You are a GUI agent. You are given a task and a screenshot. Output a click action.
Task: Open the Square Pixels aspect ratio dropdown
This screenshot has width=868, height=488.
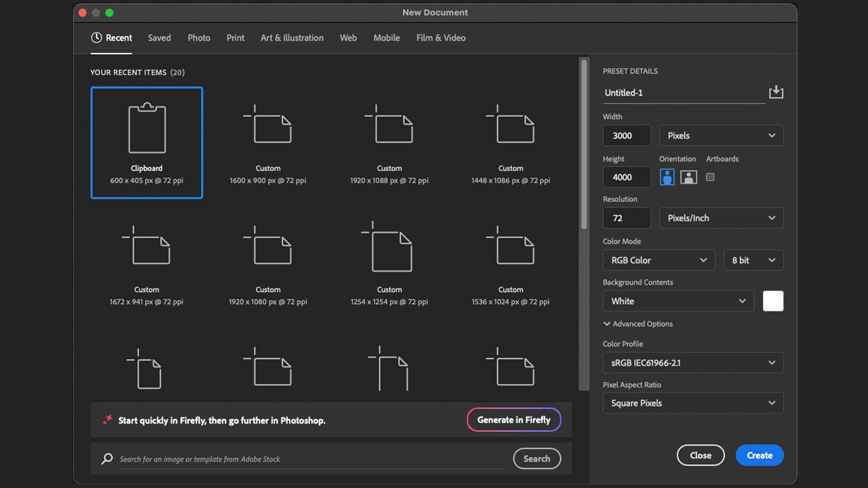pyautogui.click(x=693, y=403)
